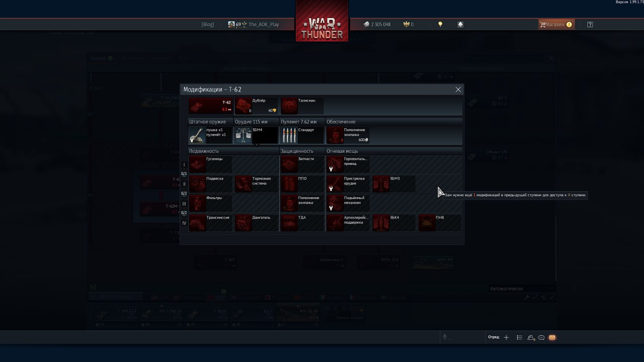Open the orange mail icon
The image size is (644, 362).
coord(552,337)
